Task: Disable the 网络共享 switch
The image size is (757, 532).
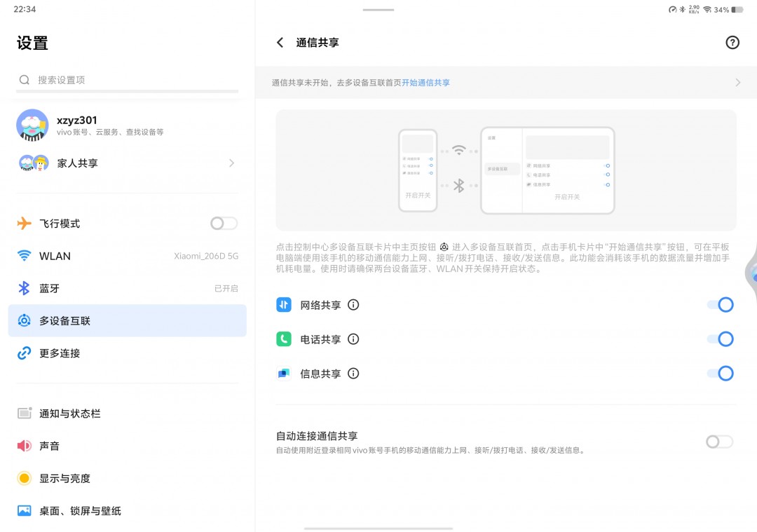Action: click(720, 305)
